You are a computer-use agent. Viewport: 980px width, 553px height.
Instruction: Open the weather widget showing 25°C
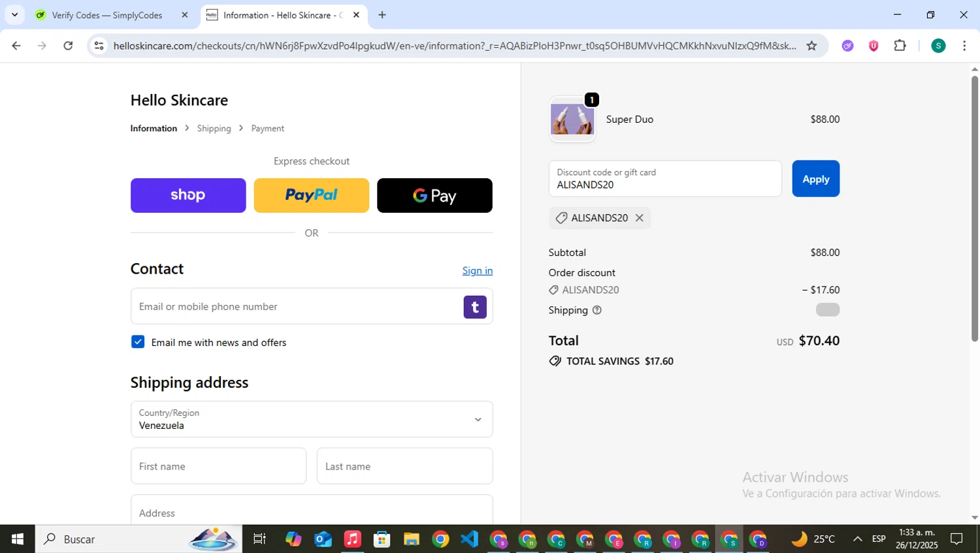(813, 539)
